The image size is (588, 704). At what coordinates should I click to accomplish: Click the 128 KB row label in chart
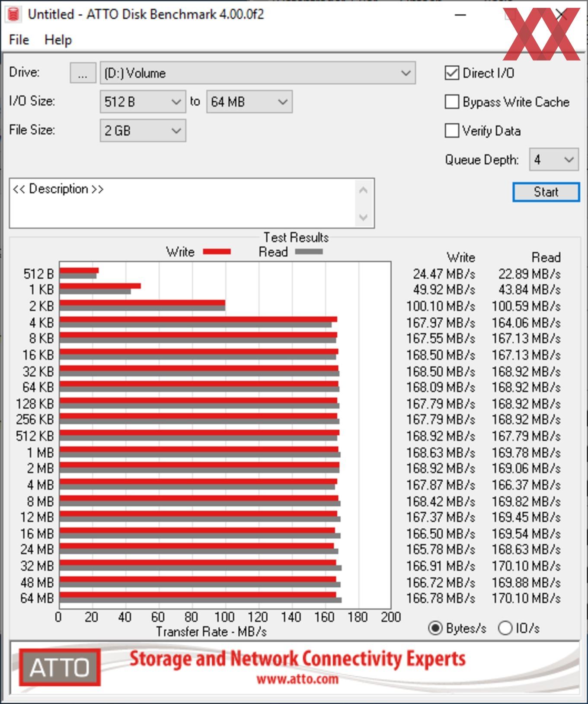click(35, 404)
